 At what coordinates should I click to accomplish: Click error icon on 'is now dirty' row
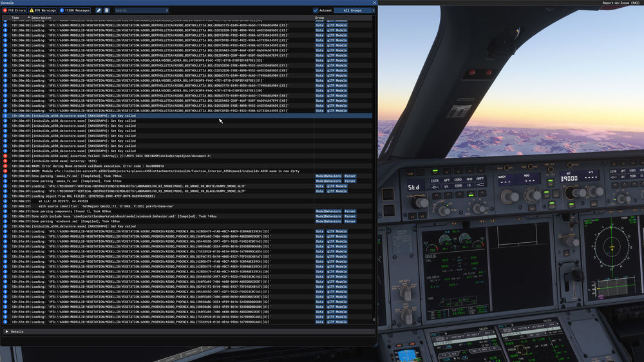point(5,171)
